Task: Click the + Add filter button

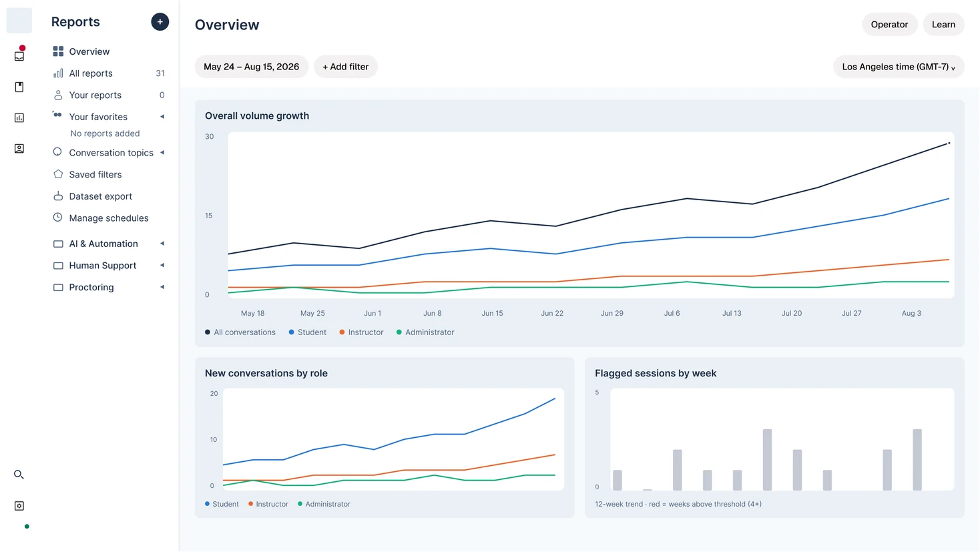Action: coord(346,67)
